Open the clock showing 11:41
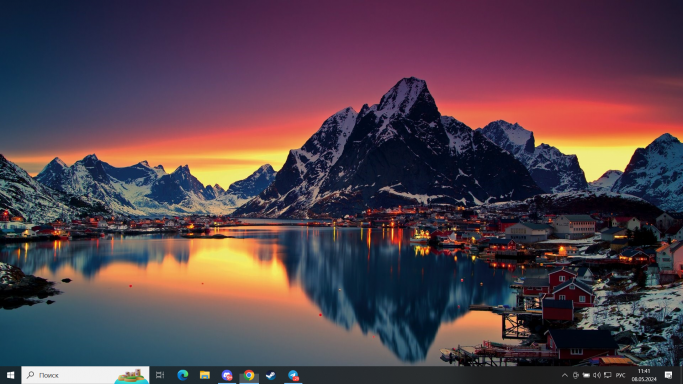This screenshot has width=683, height=384. click(x=644, y=375)
